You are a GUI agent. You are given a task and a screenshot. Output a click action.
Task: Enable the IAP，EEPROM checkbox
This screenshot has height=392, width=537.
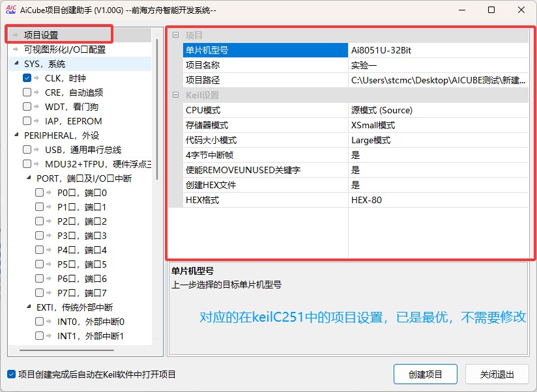[x=27, y=120]
